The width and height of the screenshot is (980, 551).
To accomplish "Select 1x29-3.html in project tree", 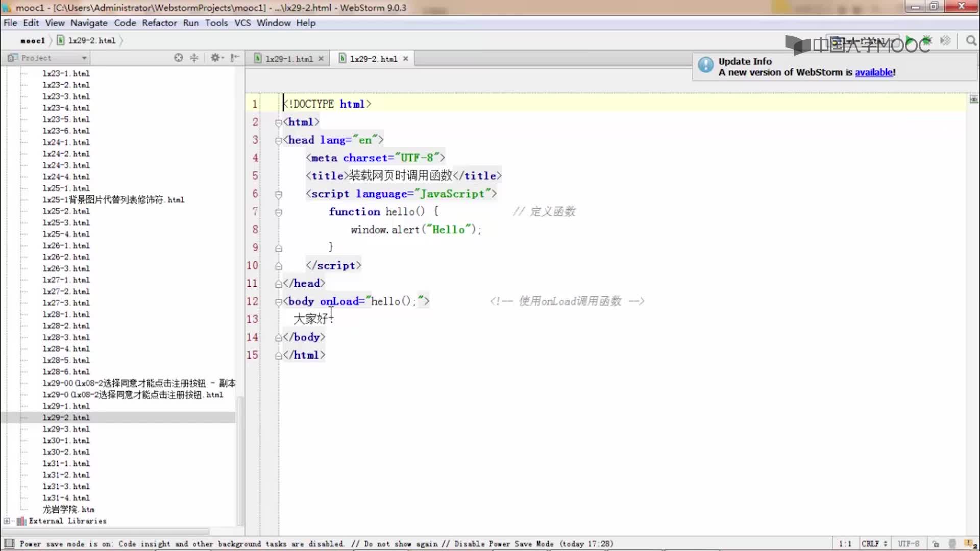I will tap(66, 429).
